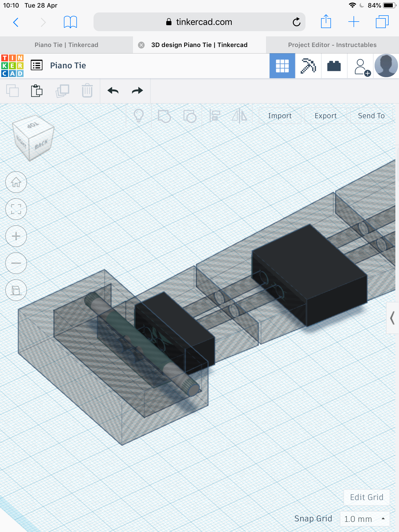This screenshot has height=532, width=399.
Task: Open the Safari share sheet
Action: pos(326,21)
